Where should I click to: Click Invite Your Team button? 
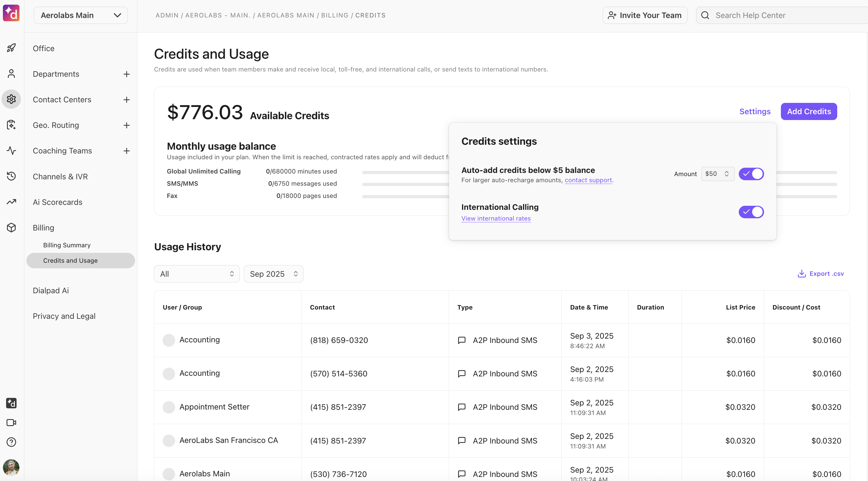tap(645, 15)
